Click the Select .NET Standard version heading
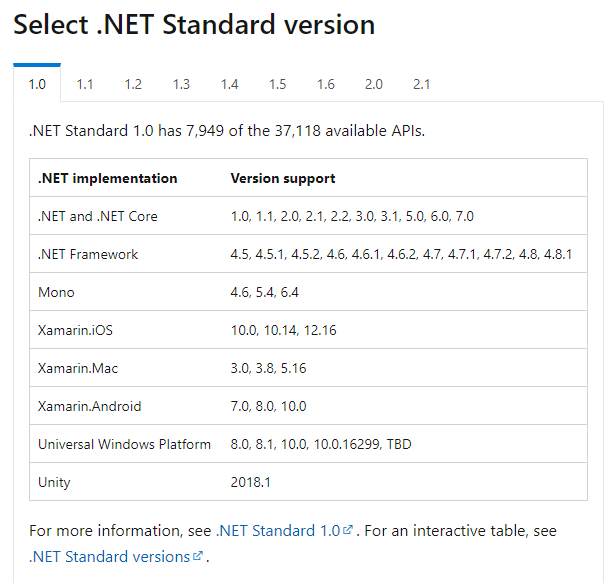Screen dimensions: 606x583 (194, 24)
